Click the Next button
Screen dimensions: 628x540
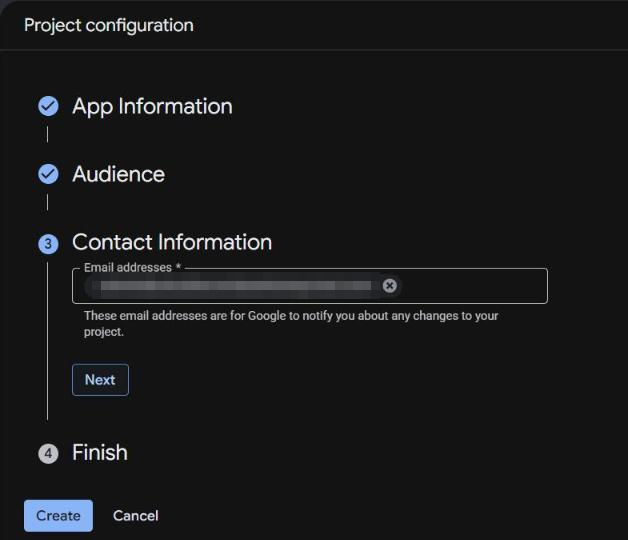point(100,380)
